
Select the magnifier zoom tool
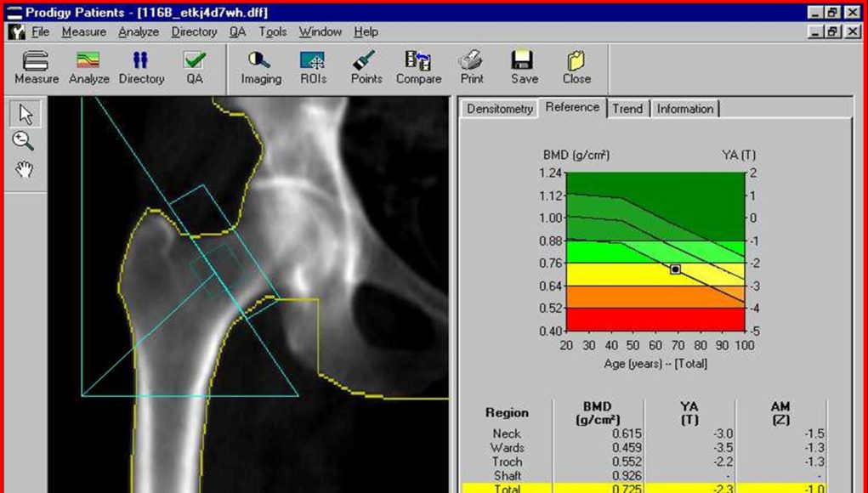click(x=23, y=142)
